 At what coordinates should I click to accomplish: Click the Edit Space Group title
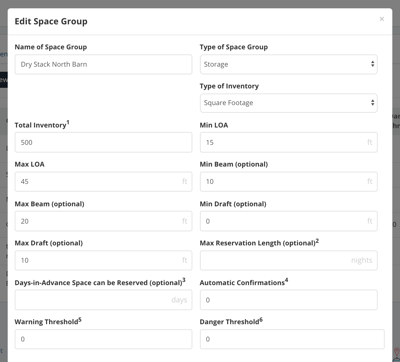[51, 22]
